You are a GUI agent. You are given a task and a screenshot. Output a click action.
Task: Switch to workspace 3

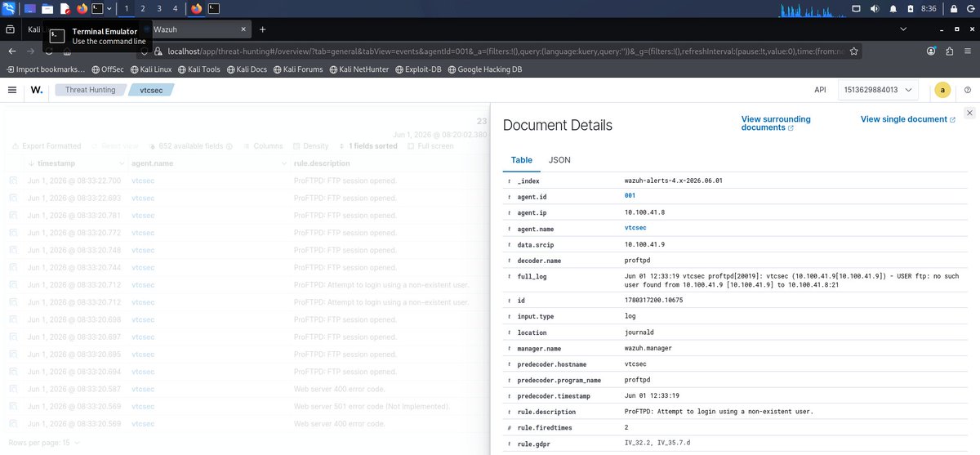pyautogui.click(x=159, y=8)
